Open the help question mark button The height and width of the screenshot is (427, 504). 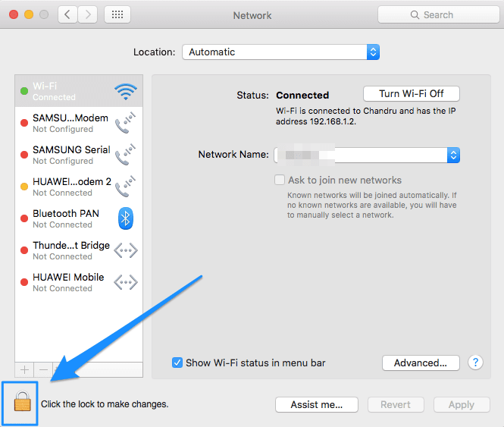tap(475, 363)
